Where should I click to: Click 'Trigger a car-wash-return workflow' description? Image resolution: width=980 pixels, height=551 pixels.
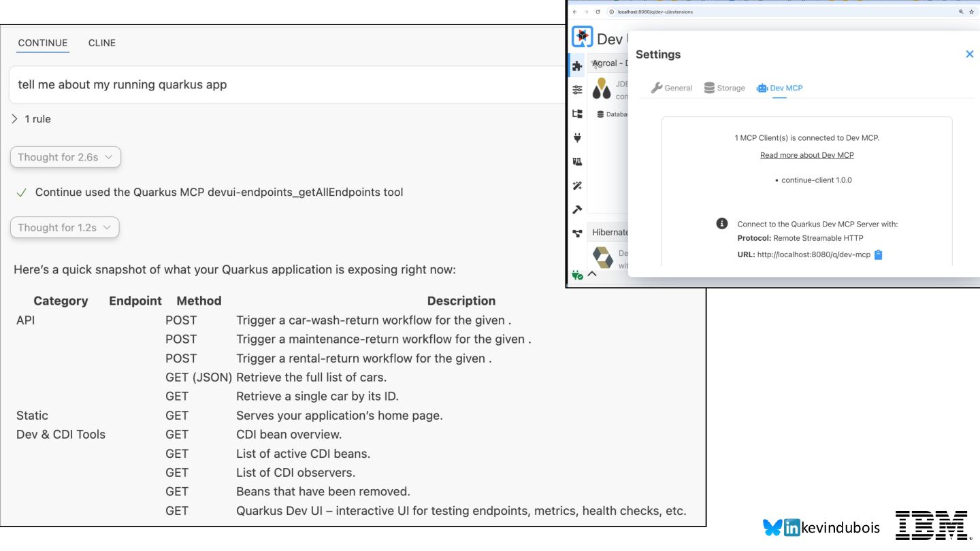(x=374, y=320)
